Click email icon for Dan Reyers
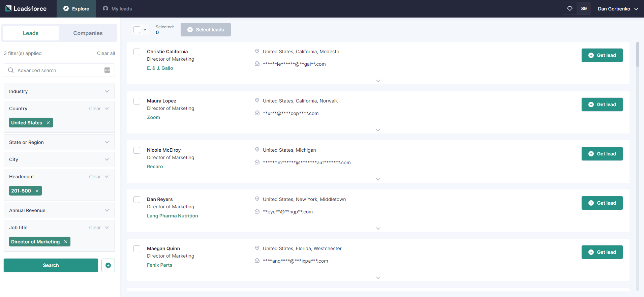This screenshot has width=644, height=297. point(257,211)
